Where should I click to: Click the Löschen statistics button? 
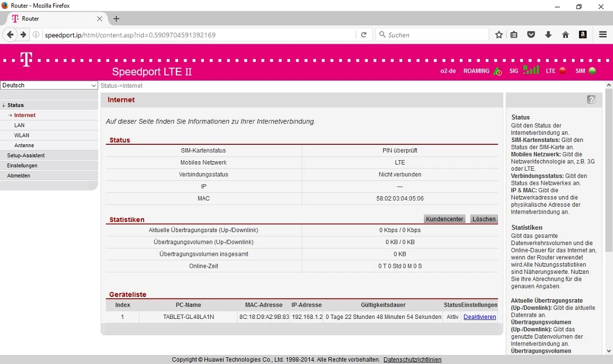coord(483,219)
